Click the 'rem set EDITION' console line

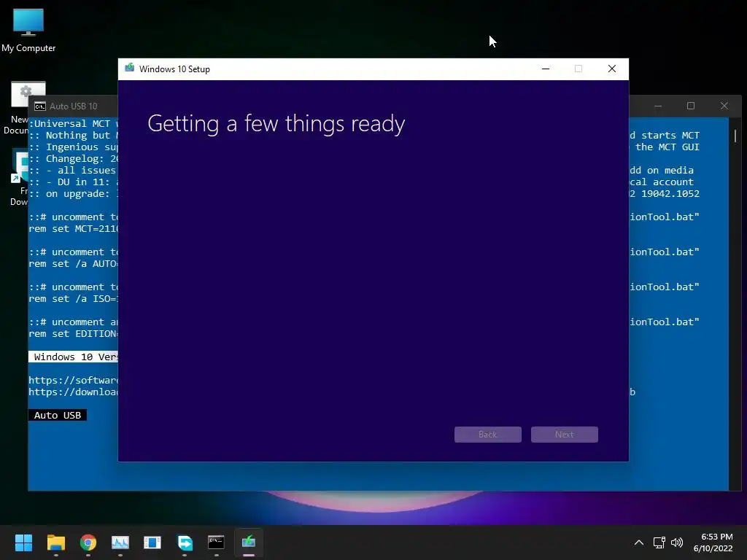pos(74,334)
